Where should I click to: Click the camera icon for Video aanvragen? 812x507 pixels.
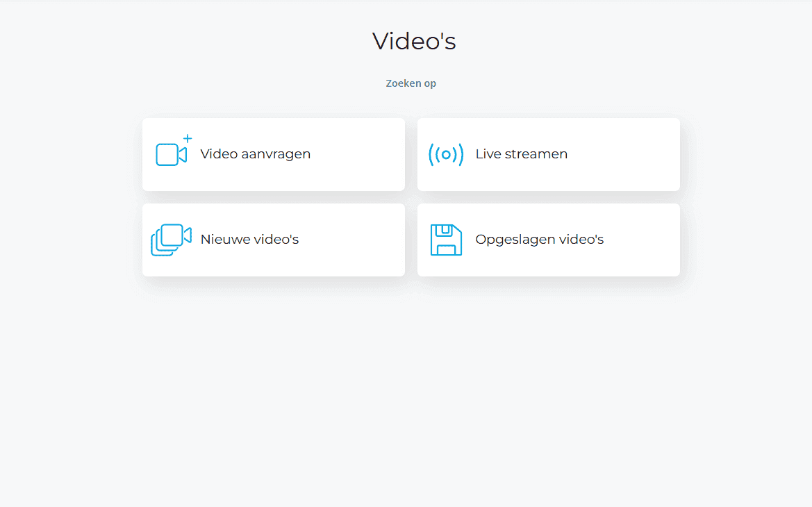coord(170,154)
